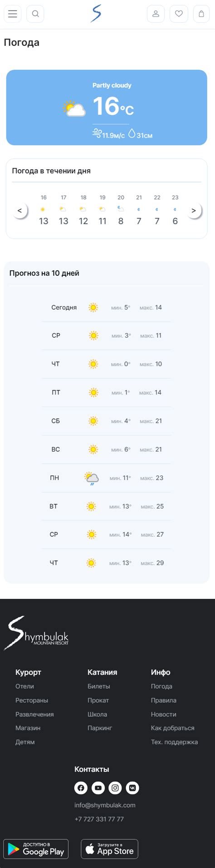Open the shopping bag icon
Viewport: 215px width, 868px height.
201,14
